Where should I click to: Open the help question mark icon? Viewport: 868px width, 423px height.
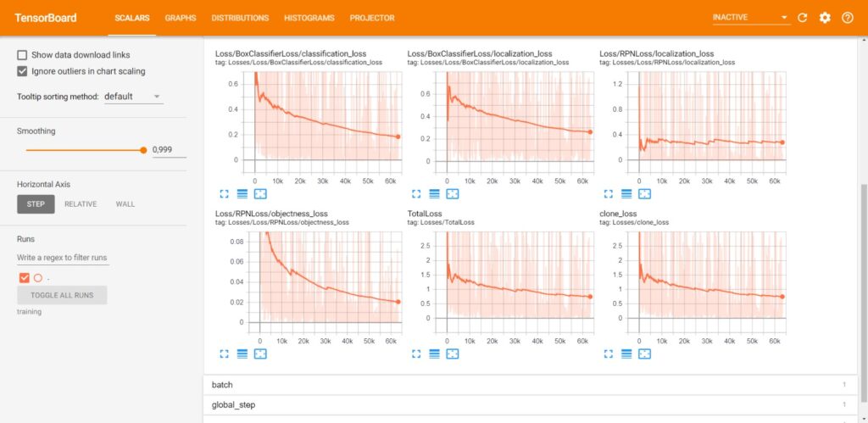[847, 18]
